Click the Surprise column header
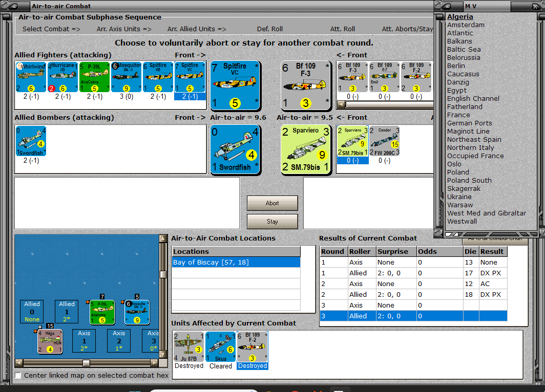 (x=396, y=251)
